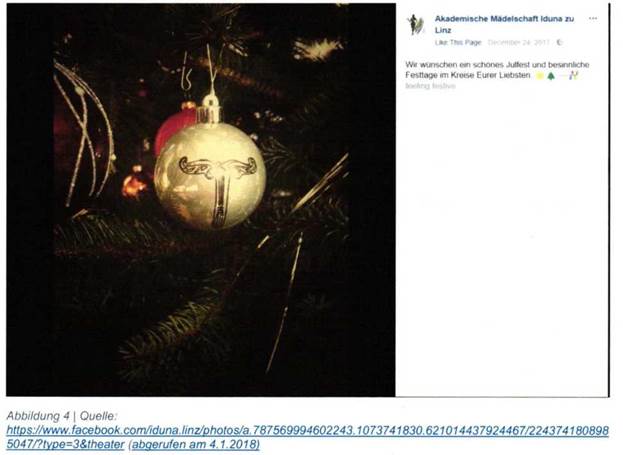This screenshot has width=623, height=455.
Task: Click the silver bauble with engraved emblem
Action: point(210,175)
